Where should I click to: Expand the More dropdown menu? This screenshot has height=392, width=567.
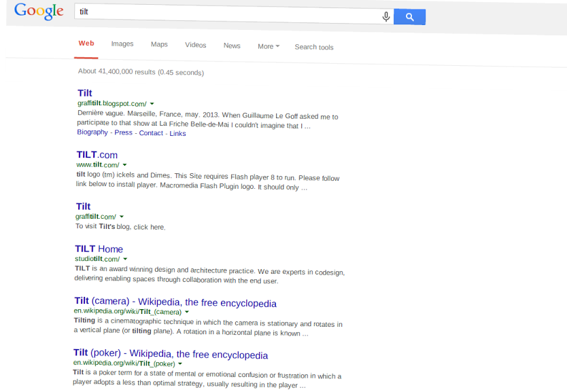[x=269, y=46]
